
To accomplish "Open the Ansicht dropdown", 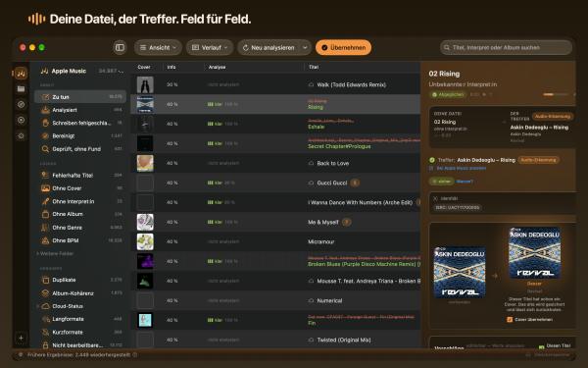I will 158,48.
